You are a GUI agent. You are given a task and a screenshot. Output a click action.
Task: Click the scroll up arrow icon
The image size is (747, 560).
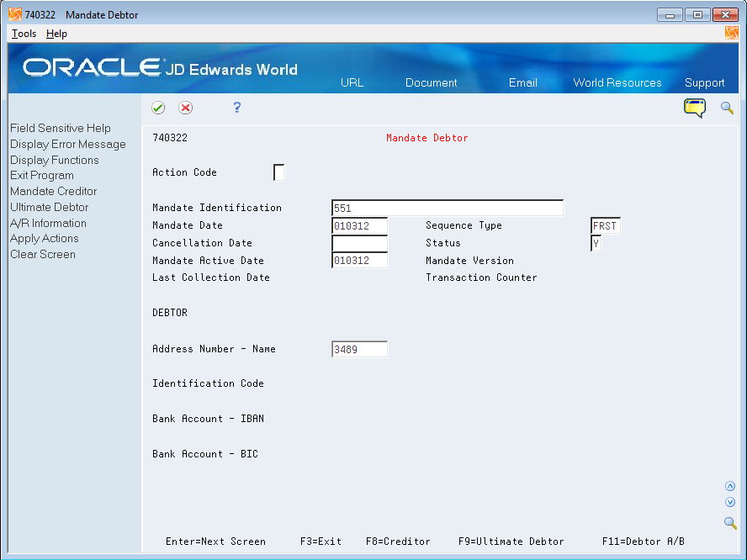(x=730, y=486)
